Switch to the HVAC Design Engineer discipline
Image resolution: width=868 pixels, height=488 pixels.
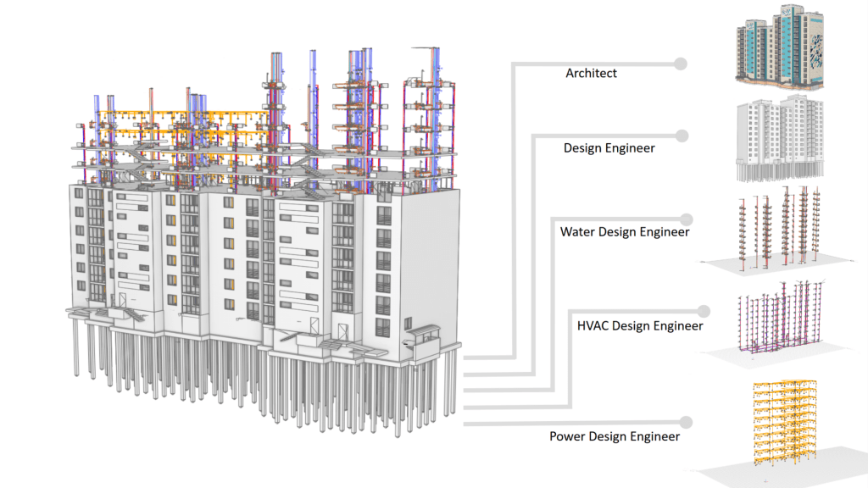[x=640, y=324]
